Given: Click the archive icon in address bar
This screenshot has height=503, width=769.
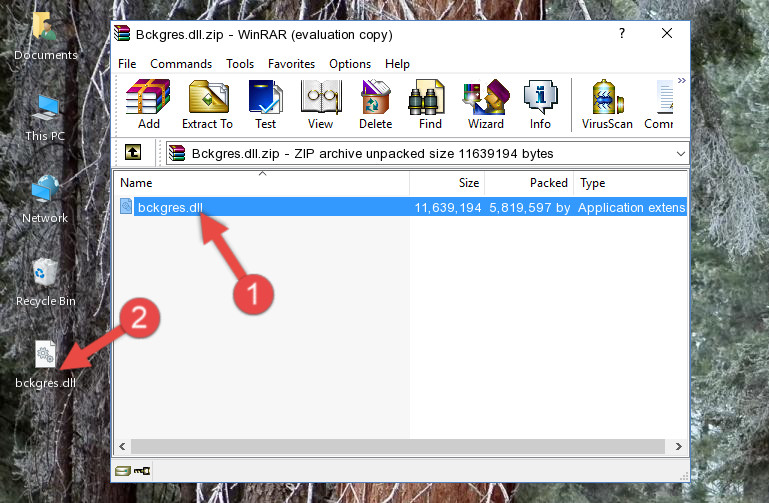Looking at the screenshot, I should [177, 153].
